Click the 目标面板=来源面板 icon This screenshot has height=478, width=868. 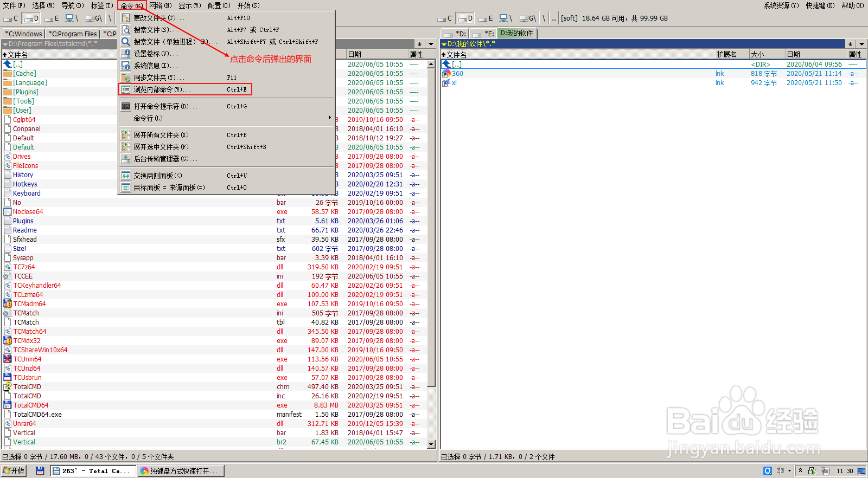(x=126, y=188)
